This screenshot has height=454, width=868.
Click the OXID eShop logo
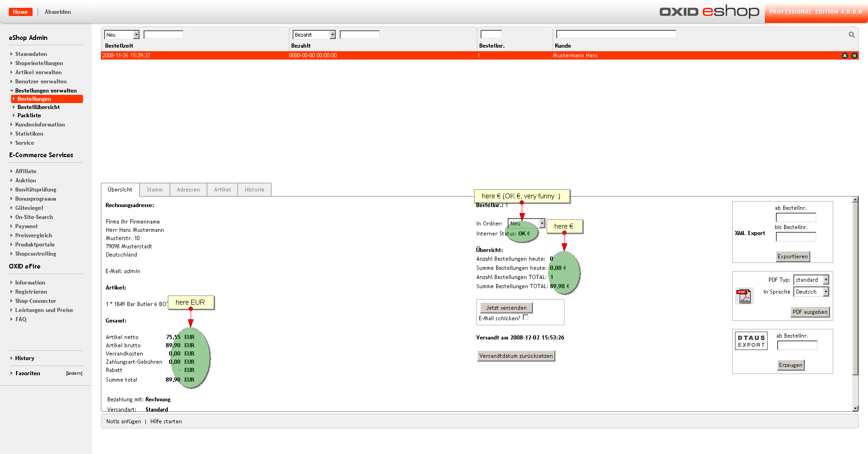pyautogui.click(x=709, y=11)
